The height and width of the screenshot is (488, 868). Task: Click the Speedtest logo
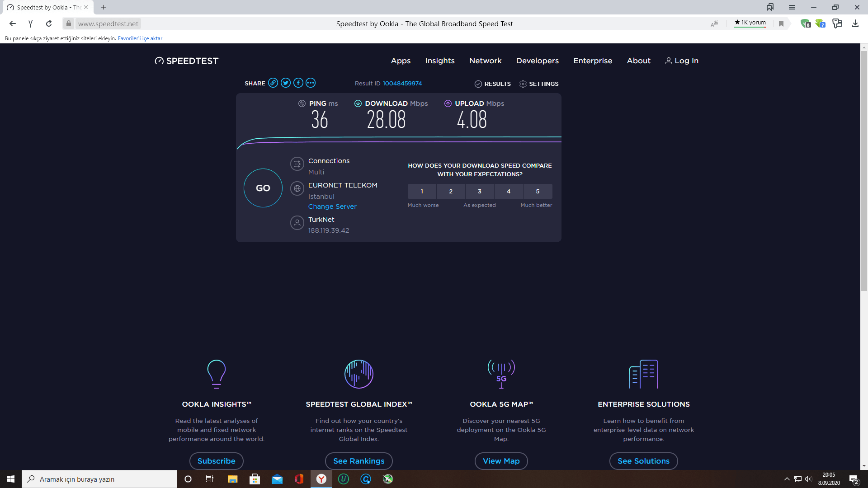tap(187, 61)
